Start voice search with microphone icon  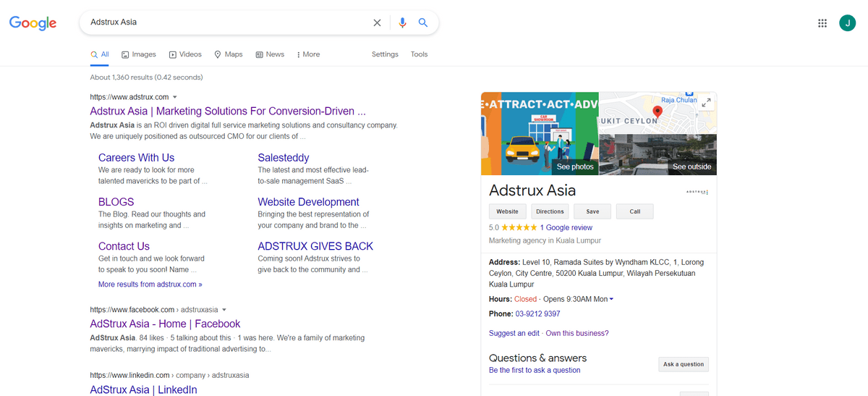403,22
